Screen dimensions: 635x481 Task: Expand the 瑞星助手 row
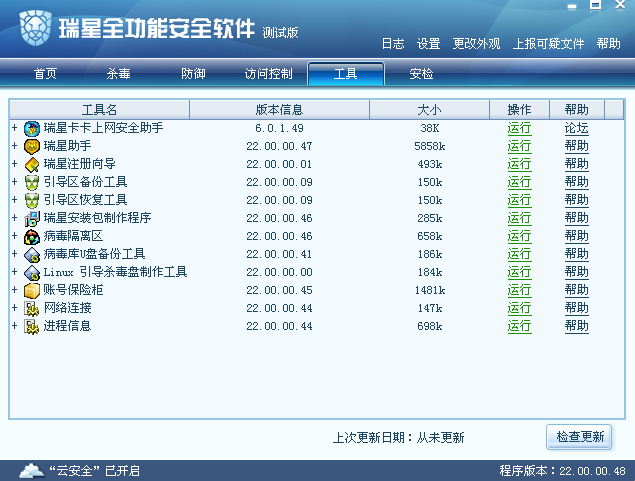[x=15, y=146]
